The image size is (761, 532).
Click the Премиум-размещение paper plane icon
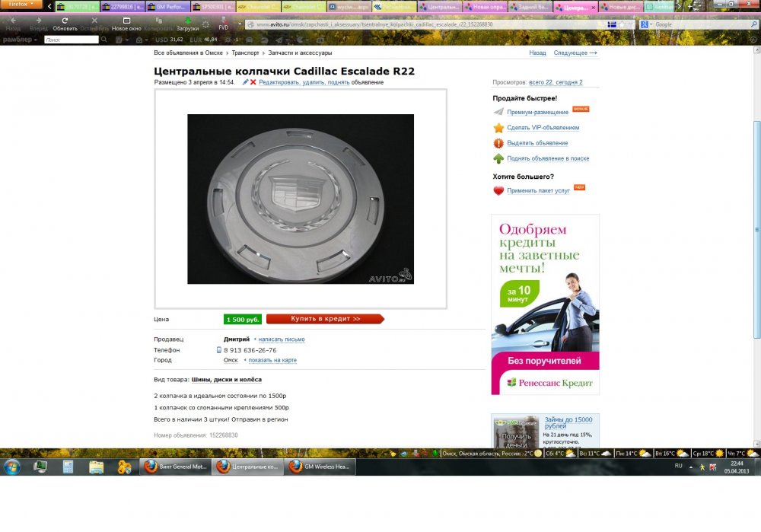pos(498,112)
